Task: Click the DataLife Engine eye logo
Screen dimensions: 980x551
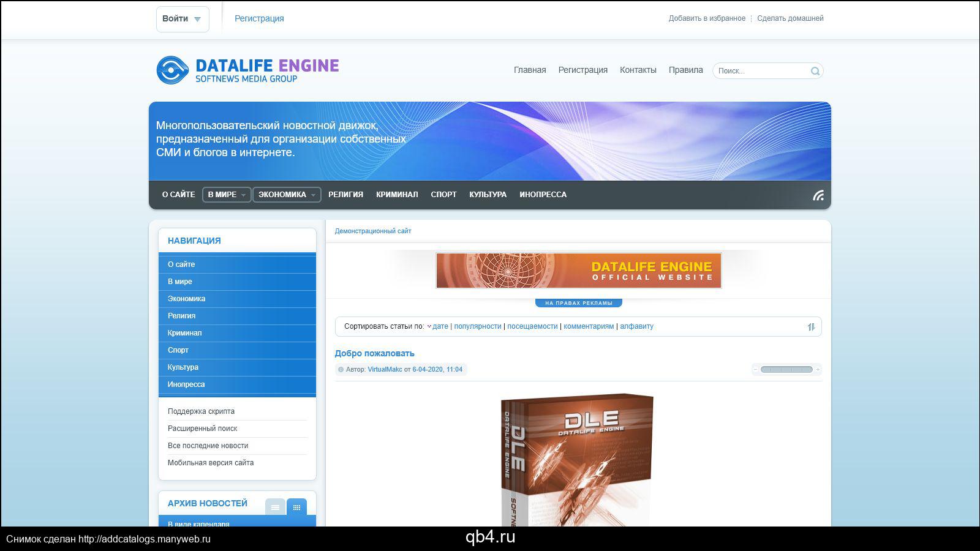Action: [x=171, y=70]
